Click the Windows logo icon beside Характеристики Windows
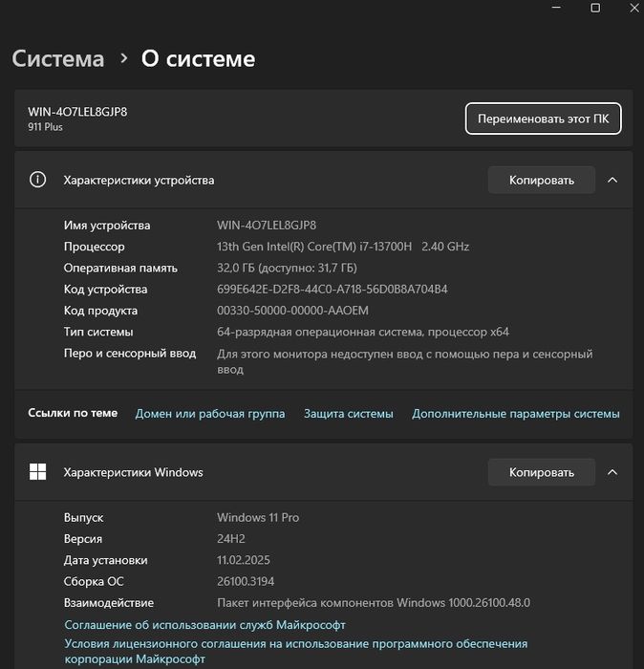Viewport: 644px width, 669px height. pyautogui.click(x=37, y=472)
